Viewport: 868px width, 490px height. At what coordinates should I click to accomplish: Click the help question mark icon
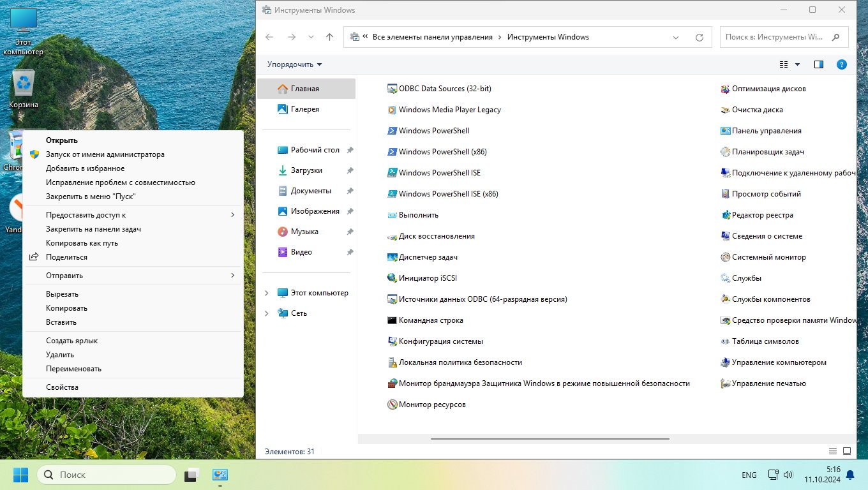(x=841, y=64)
